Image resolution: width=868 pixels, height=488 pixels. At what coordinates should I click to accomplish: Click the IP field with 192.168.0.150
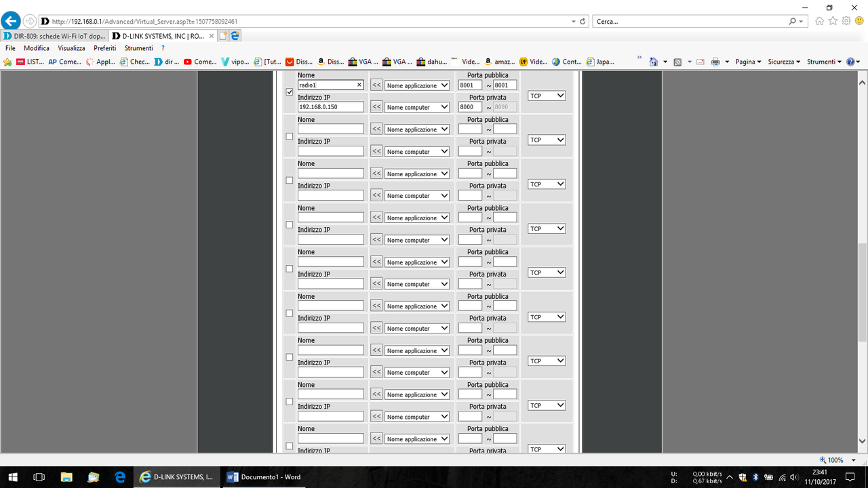point(331,107)
